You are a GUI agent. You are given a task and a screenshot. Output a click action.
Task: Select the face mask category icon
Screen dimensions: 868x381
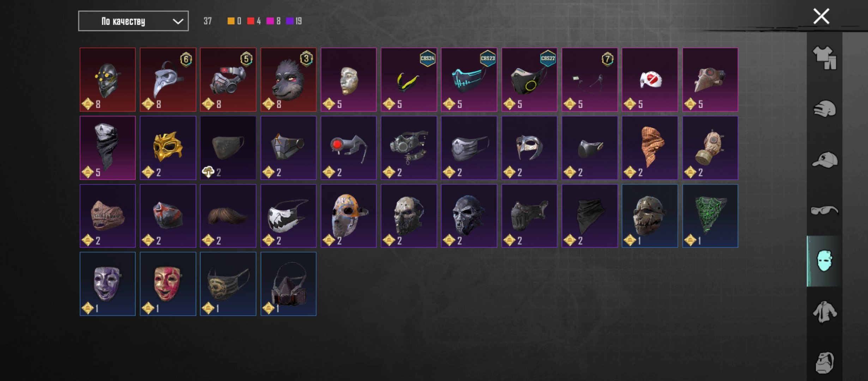coord(825,261)
